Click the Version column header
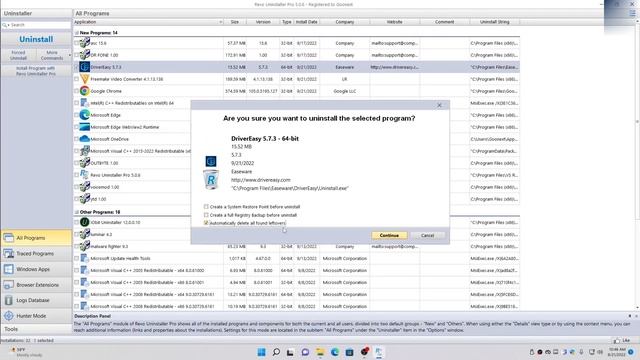Screen dimensions: 640x360 pos(263,22)
